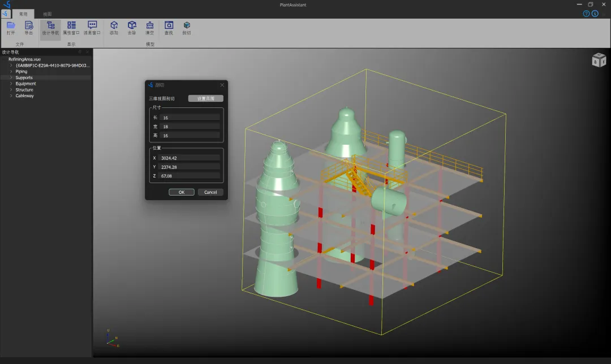Viewport: 611px width, 364px height.
Task: Click the application logo menu button
Action: pos(6,14)
